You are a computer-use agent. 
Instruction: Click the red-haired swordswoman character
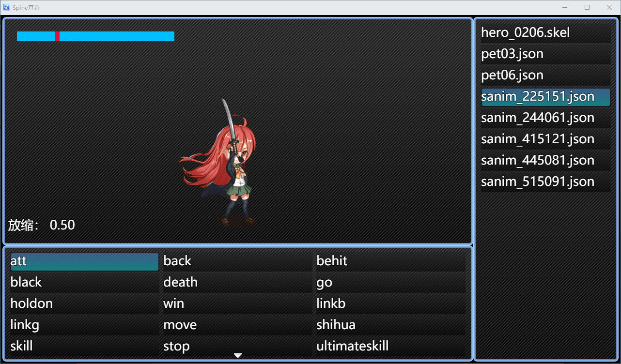point(218,163)
